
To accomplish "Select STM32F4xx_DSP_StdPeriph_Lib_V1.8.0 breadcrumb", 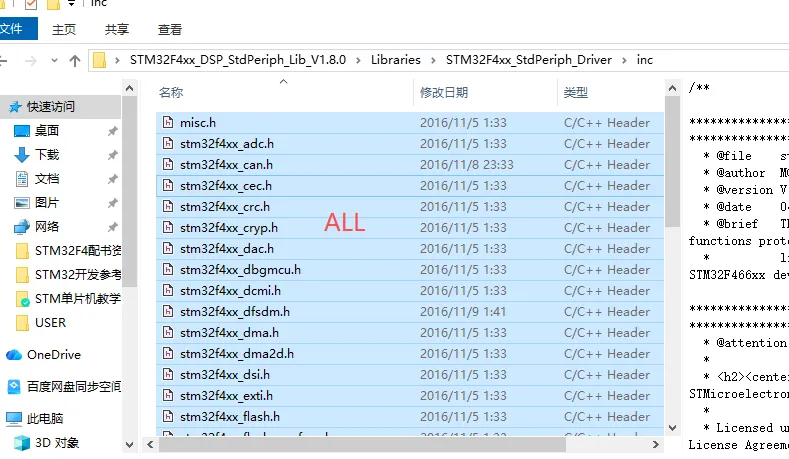I will (238, 60).
